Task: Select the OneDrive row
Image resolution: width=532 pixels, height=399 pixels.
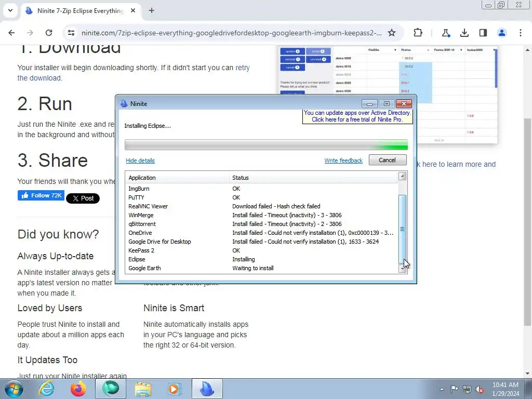Action: (x=261, y=233)
